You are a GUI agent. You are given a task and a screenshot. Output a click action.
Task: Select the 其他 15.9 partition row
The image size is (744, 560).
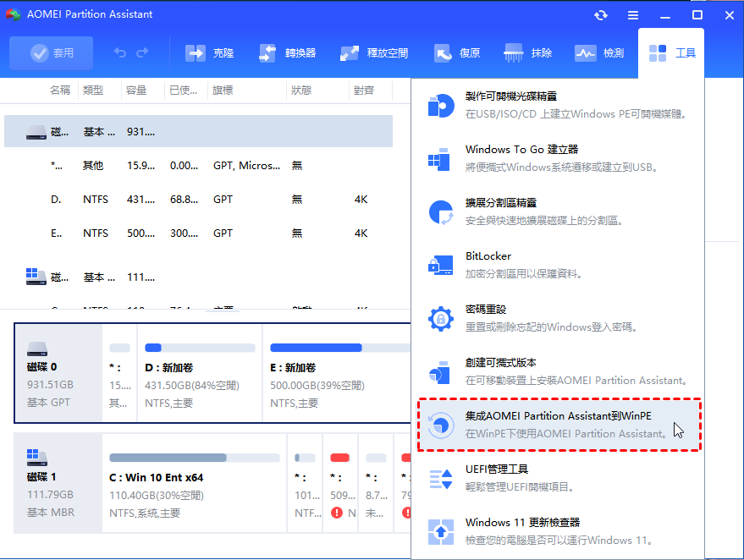tap(198, 166)
